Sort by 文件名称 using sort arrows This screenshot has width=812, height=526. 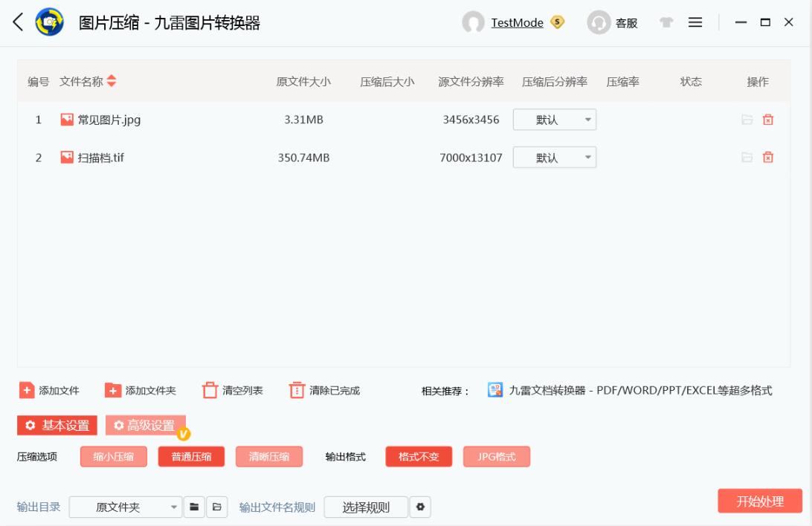(x=112, y=81)
